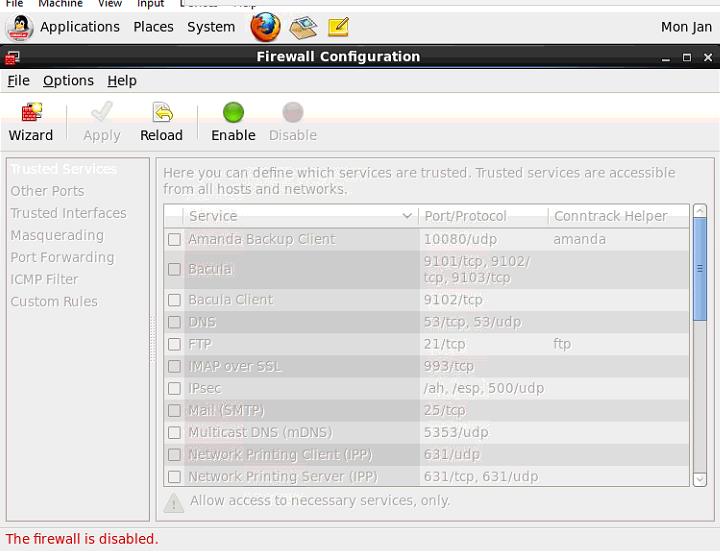Click the Firewall Configuration title bar icon
Screen dimensions: 720x552
click(12, 57)
